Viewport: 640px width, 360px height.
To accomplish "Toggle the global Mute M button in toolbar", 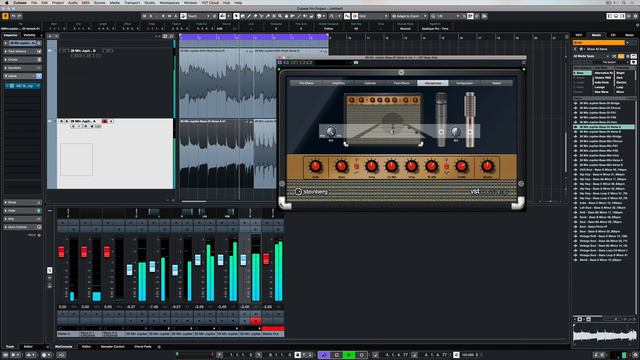I will pos(144,16).
